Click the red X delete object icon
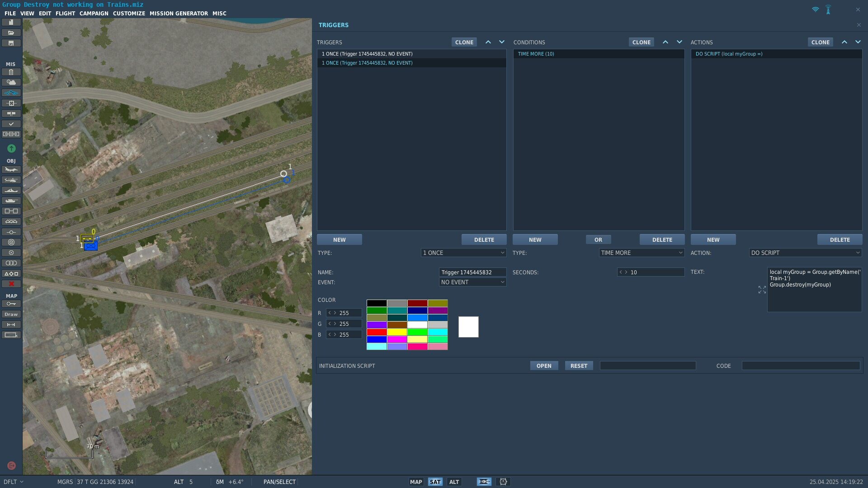 [x=11, y=284]
